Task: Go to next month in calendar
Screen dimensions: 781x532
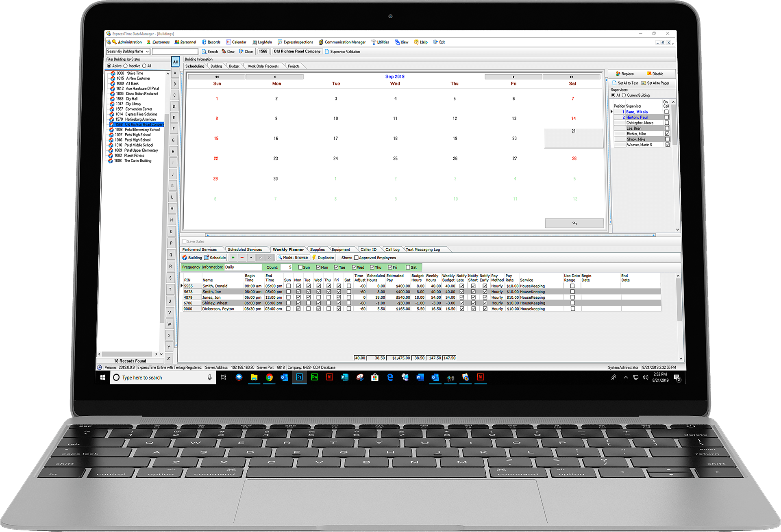Action: [x=513, y=77]
